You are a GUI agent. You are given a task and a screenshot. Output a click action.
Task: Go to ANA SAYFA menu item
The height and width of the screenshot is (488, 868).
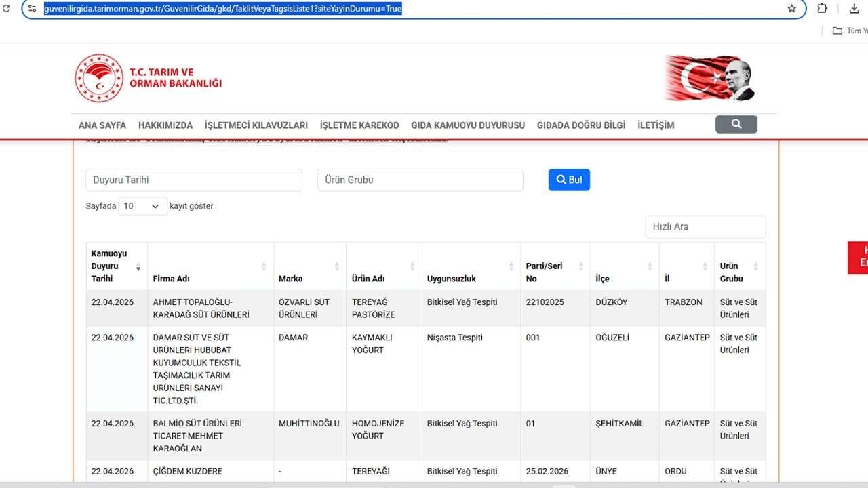click(x=102, y=125)
